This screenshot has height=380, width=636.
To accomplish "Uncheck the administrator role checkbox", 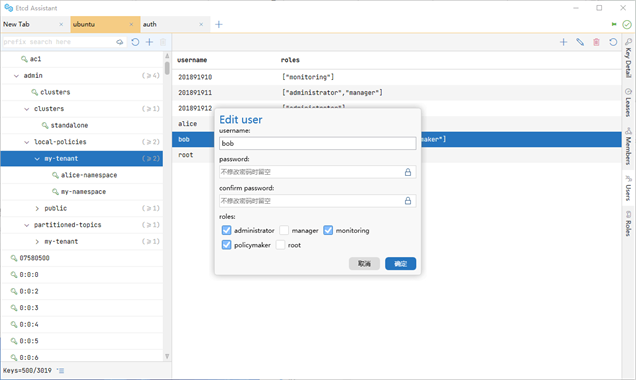I will point(226,230).
